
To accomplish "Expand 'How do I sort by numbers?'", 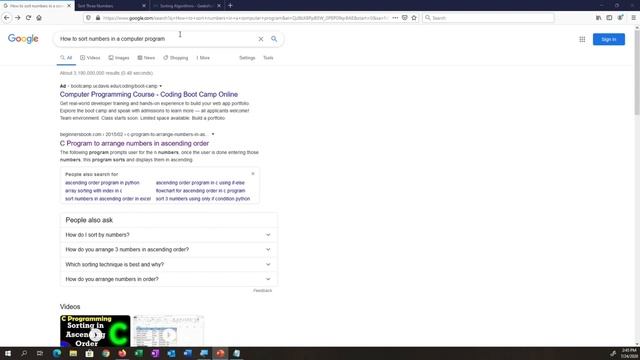I will 168,235.
